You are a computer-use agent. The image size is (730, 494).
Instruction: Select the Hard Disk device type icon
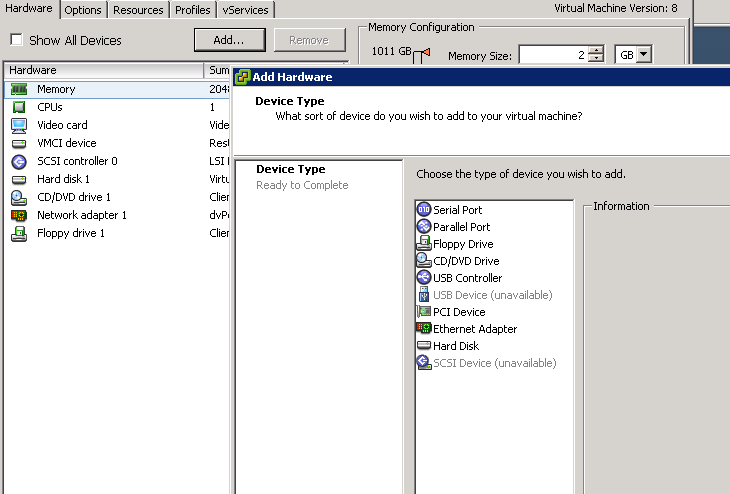click(x=424, y=346)
